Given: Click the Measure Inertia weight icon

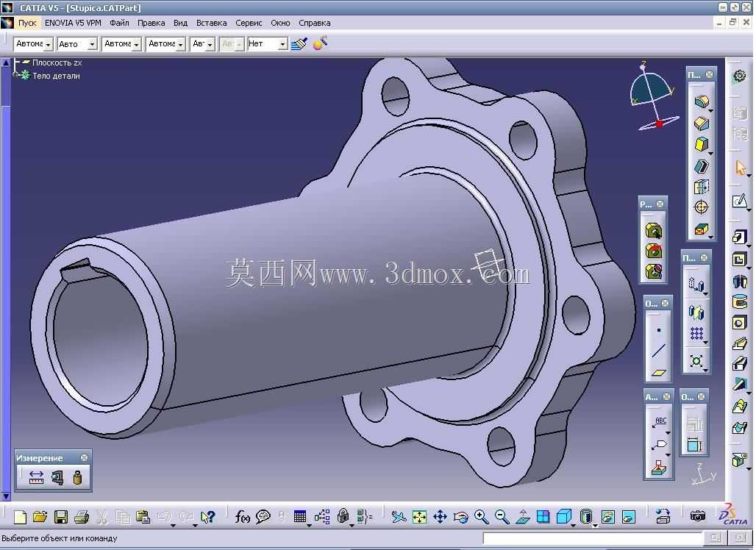Looking at the screenshot, I should click(77, 478).
